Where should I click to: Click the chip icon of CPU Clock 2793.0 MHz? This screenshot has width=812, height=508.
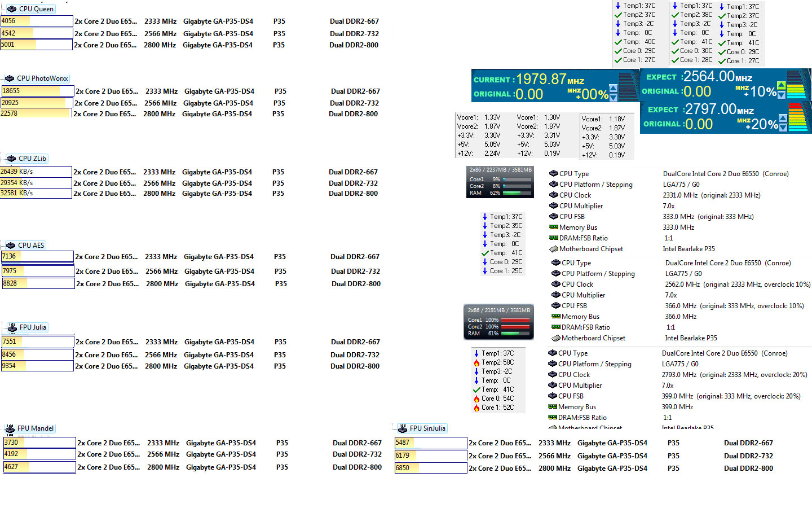point(552,375)
